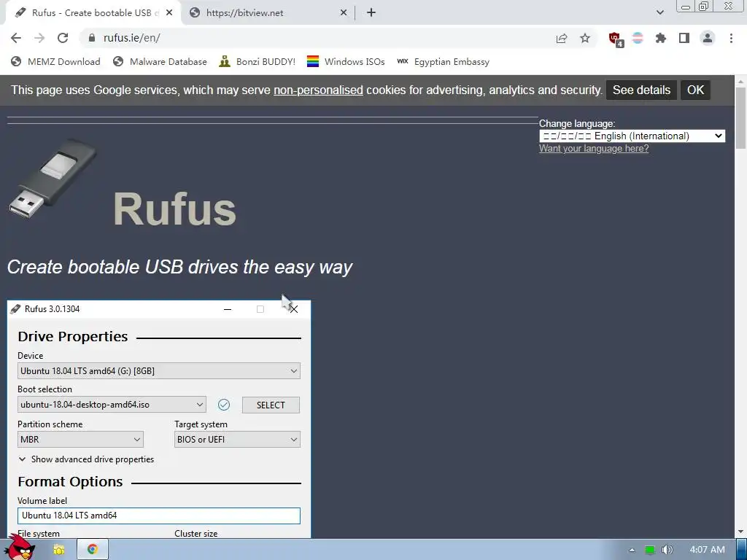The image size is (747, 560).
Task: Open Chrome three-dot menu
Action: point(731,38)
